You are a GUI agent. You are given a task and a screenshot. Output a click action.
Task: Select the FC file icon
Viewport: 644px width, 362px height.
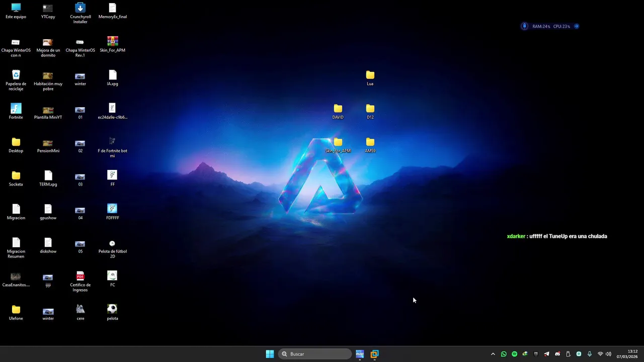pos(112,279)
